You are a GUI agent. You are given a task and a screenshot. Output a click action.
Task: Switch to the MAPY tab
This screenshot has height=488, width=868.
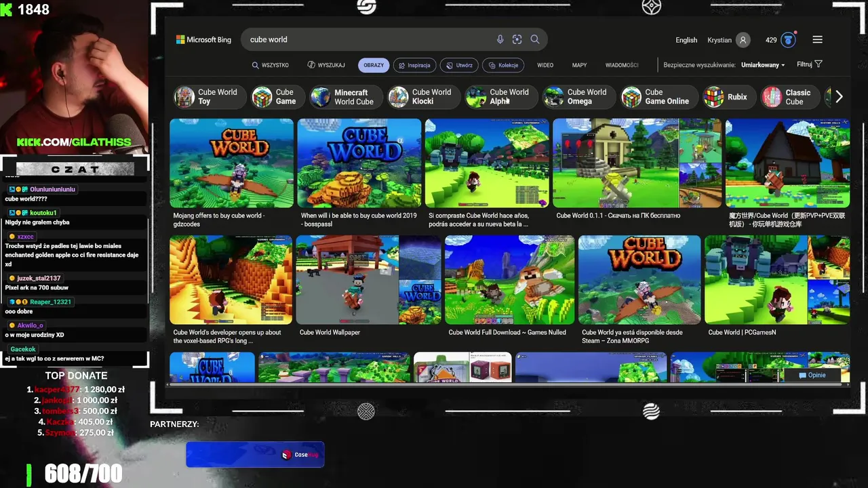579,65
